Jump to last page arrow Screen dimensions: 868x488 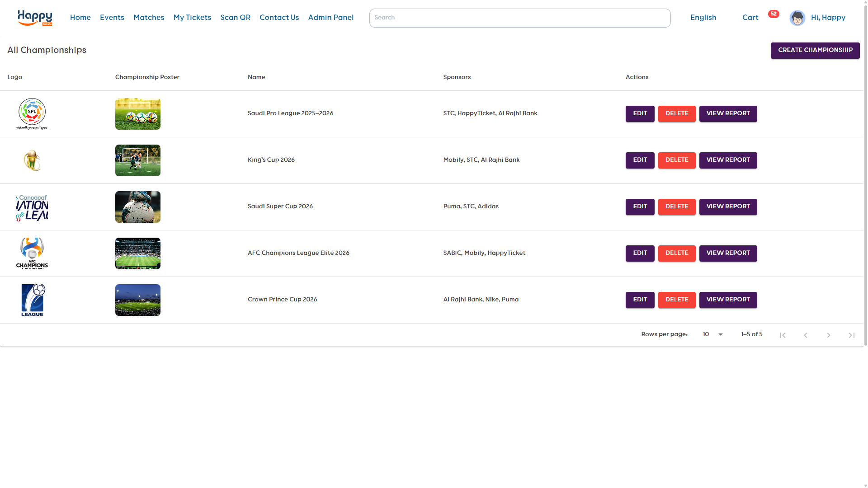(852, 335)
